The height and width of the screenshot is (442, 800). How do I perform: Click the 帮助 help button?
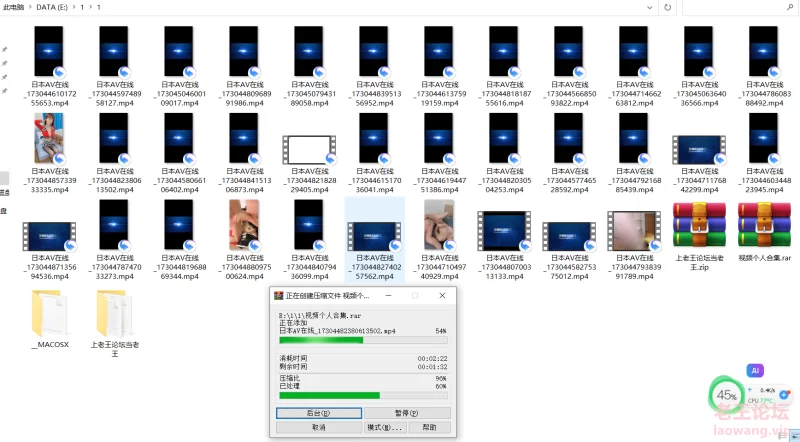pos(428,427)
